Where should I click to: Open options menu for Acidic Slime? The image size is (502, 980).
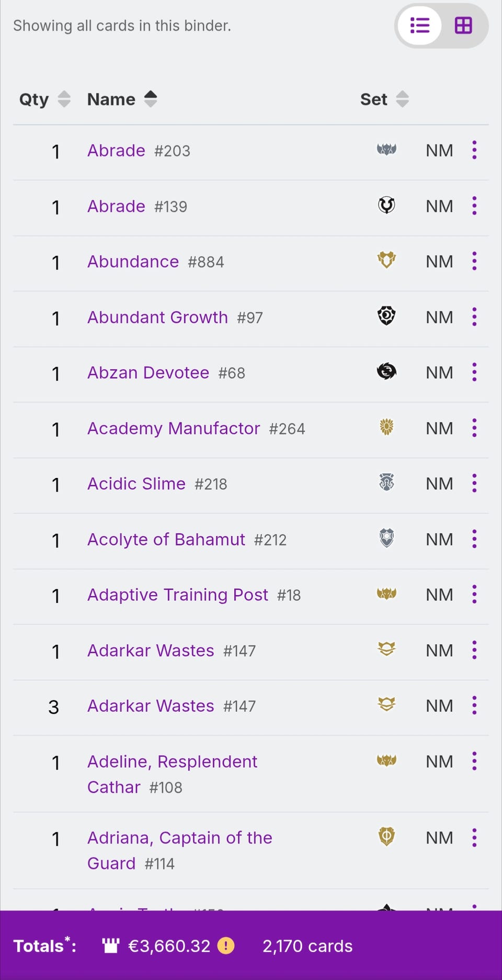[474, 483]
